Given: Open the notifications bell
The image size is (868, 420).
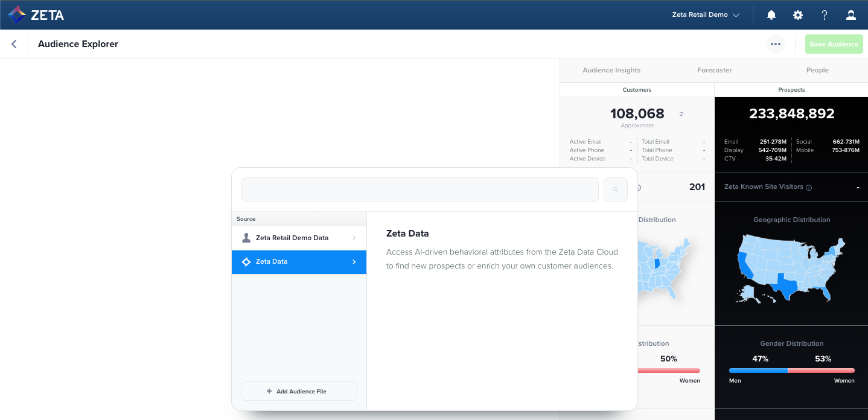Looking at the screenshot, I should tap(771, 15).
